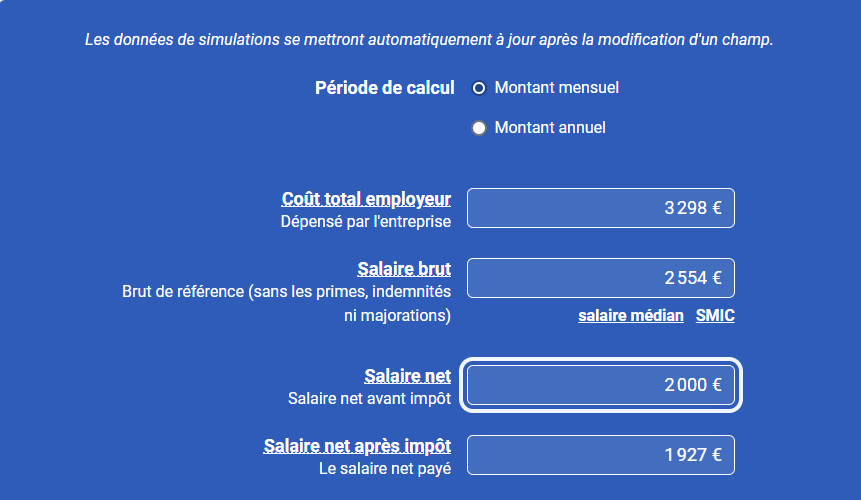Open the Salaire brut definition link
Image resolution: width=861 pixels, height=500 pixels.
click(x=404, y=269)
